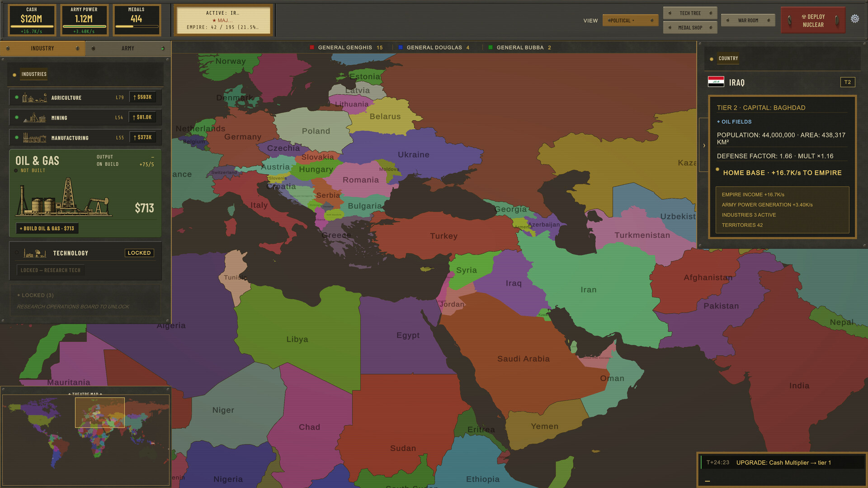Click the T2 tier badge

click(847, 82)
